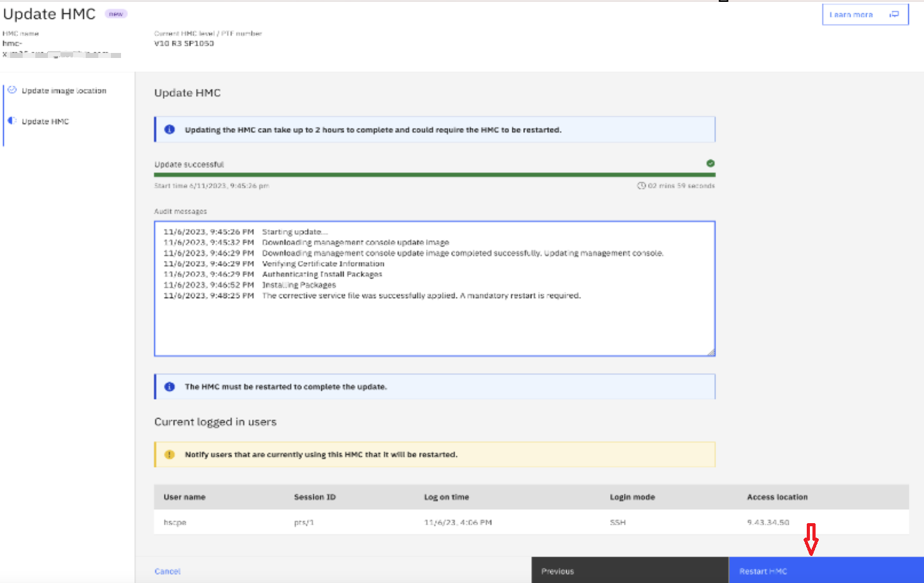Click the in-progress icon beside Update HMC step
This screenshot has height=583, width=924.
point(12,120)
